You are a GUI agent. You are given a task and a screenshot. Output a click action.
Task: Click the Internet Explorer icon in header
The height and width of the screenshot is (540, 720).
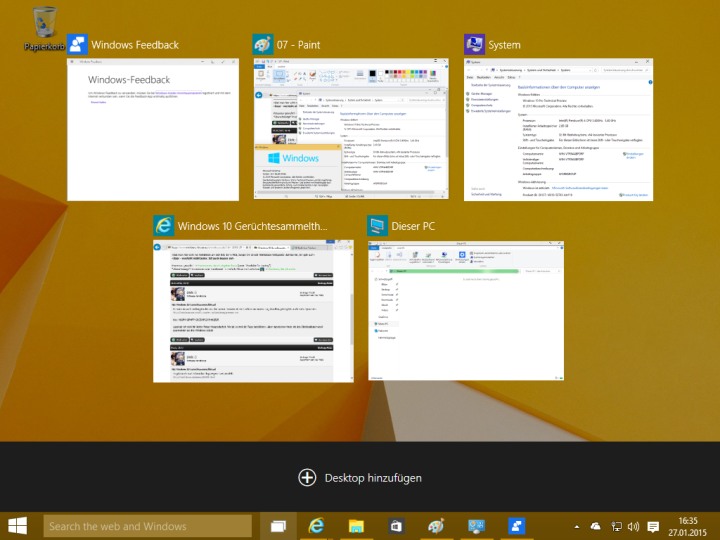pos(163,225)
